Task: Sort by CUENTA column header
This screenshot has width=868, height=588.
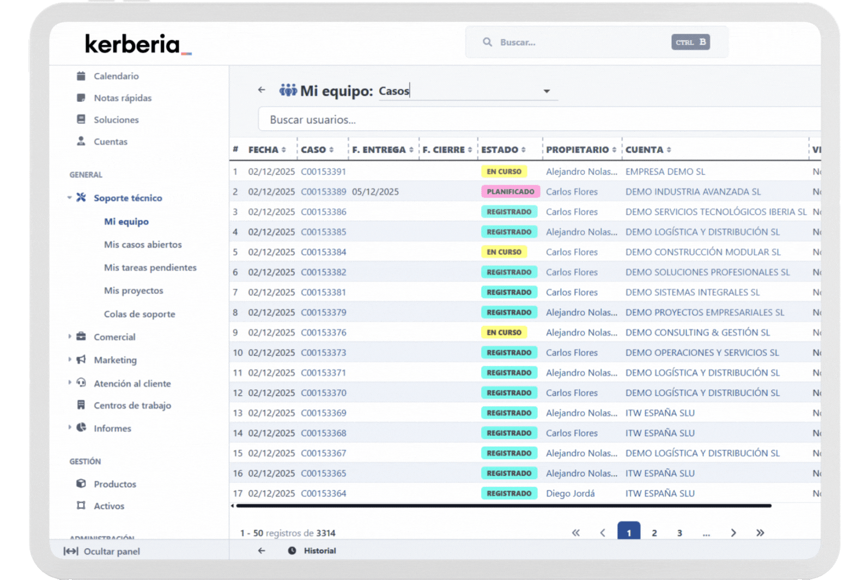Action: (648, 150)
